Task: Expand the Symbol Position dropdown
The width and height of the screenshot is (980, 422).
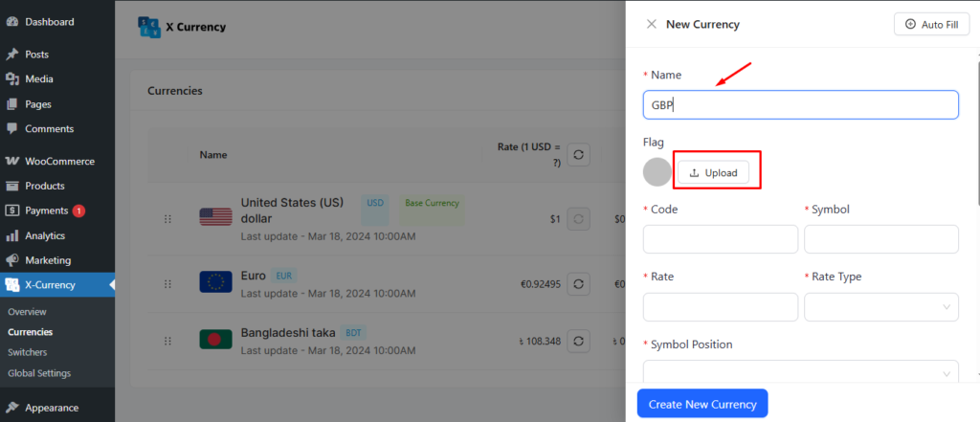Action: click(801, 373)
